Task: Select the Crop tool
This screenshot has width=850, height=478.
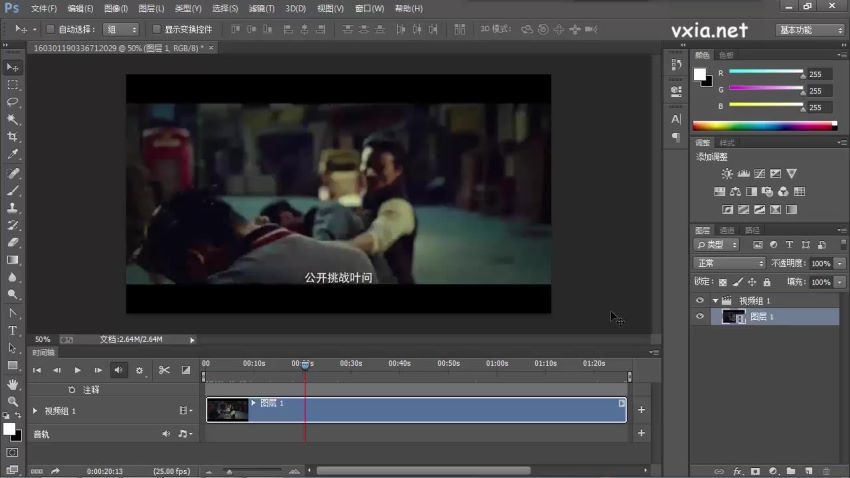Action: click(12, 137)
